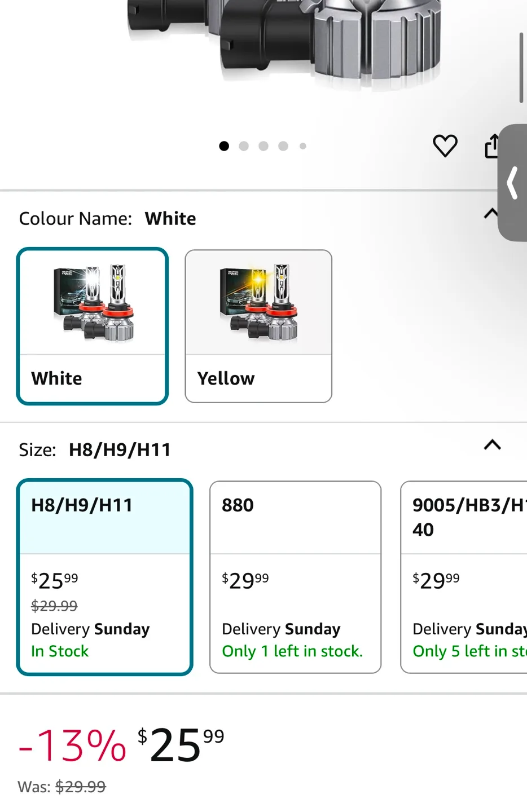Viewport: 527px width, 812px height.
Task: Click the White bulb thumbnail image
Action: tap(93, 303)
